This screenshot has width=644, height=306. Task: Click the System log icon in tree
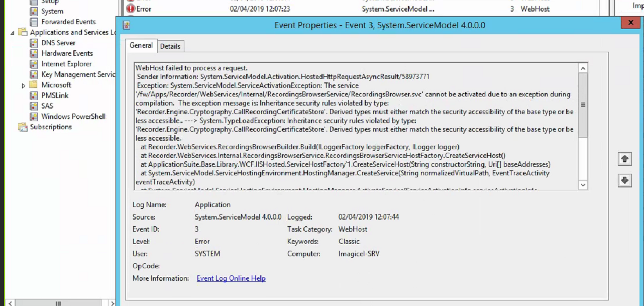[34, 11]
